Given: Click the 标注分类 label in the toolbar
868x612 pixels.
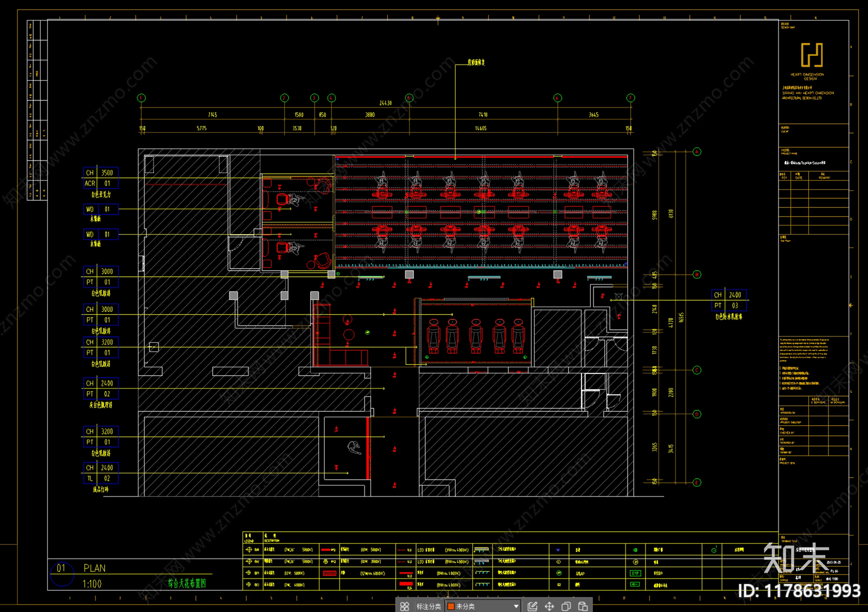Looking at the screenshot, I should tap(429, 606).
